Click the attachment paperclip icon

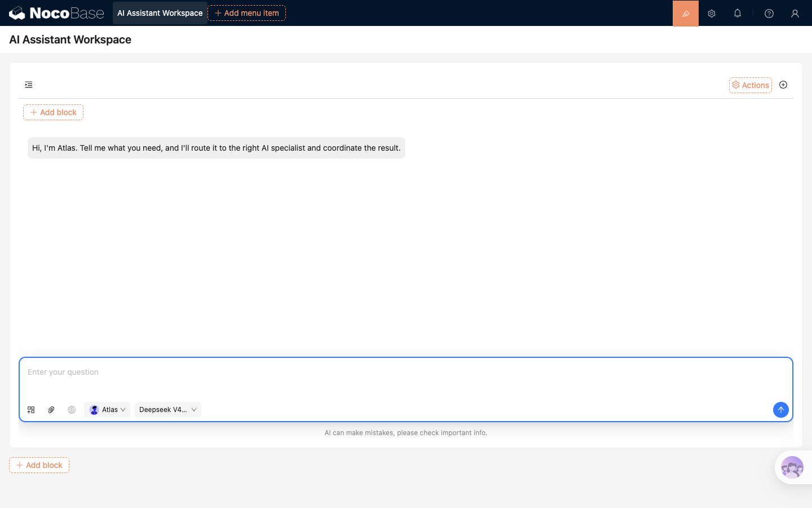click(x=51, y=410)
